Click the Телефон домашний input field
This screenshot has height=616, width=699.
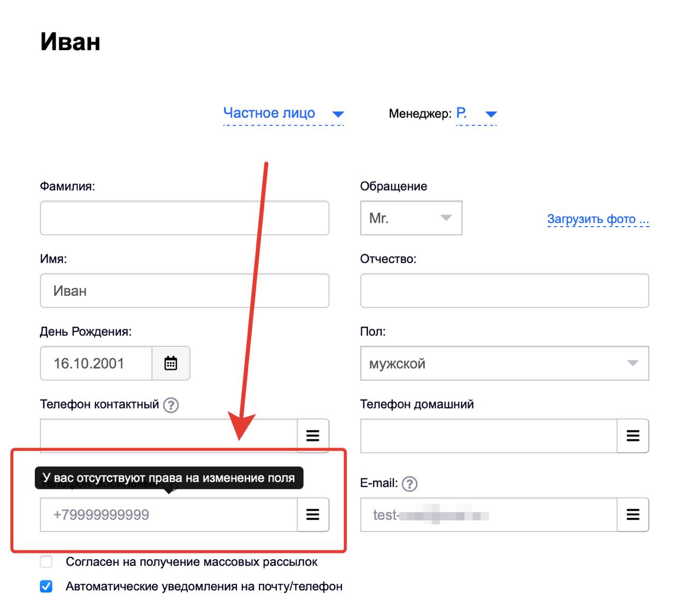click(488, 436)
